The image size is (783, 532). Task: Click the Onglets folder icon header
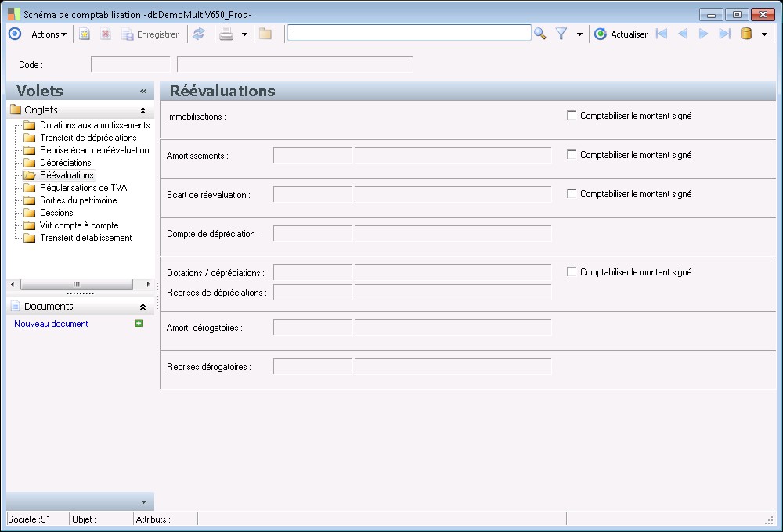pos(16,110)
